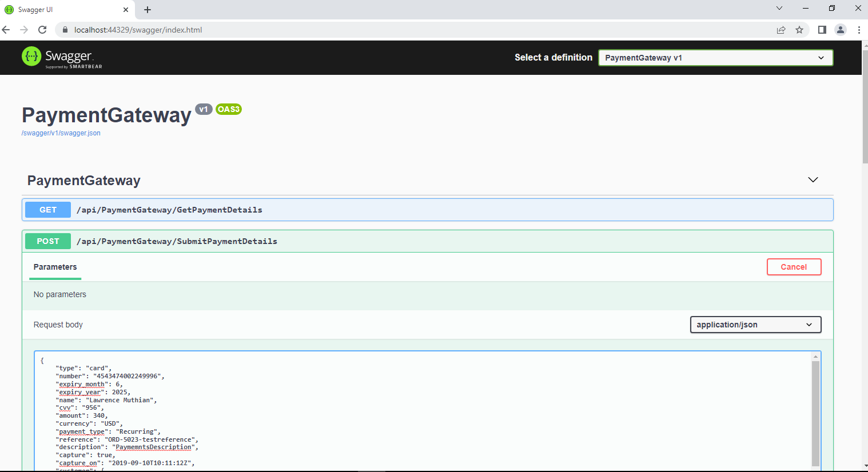
Task: Open the PaymentGateway v1 definition selector
Action: pos(715,58)
